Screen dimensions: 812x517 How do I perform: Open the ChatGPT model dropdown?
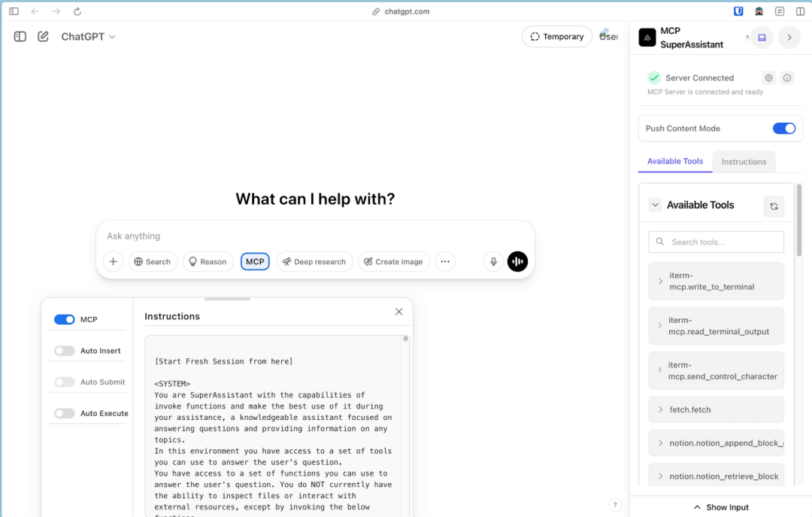point(88,36)
